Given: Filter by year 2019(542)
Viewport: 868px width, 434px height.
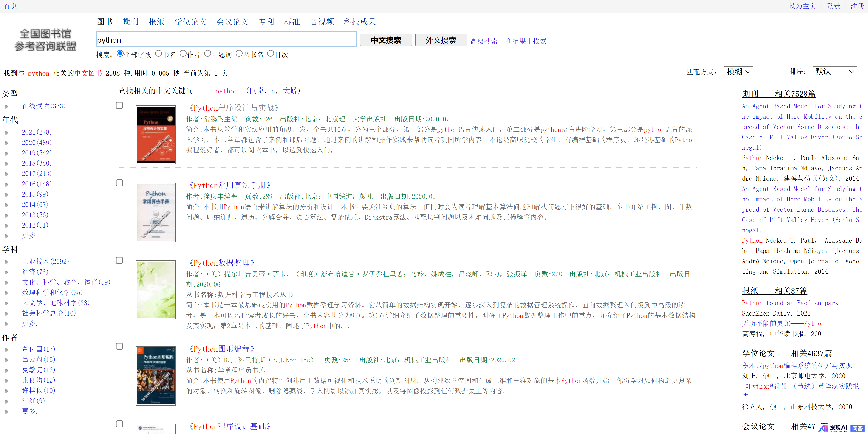Looking at the screenshot, I should tap(37, 153).
